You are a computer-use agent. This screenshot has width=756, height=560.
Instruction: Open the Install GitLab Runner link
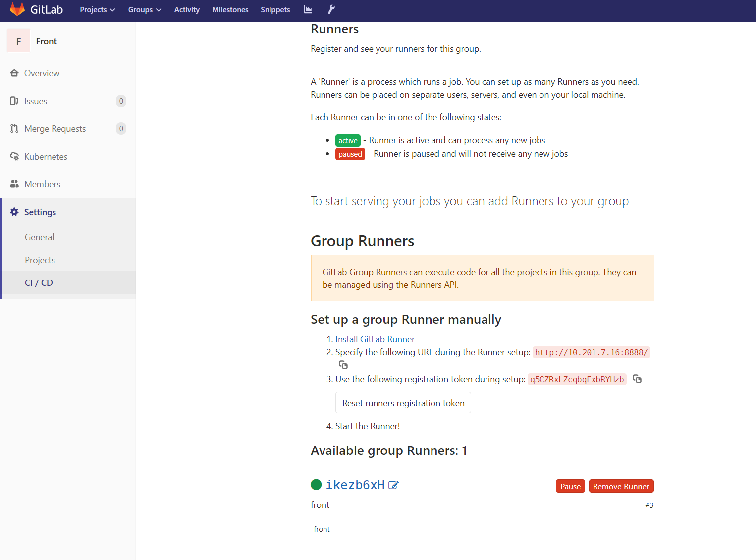pyautogui.click(x=375, y=339)
